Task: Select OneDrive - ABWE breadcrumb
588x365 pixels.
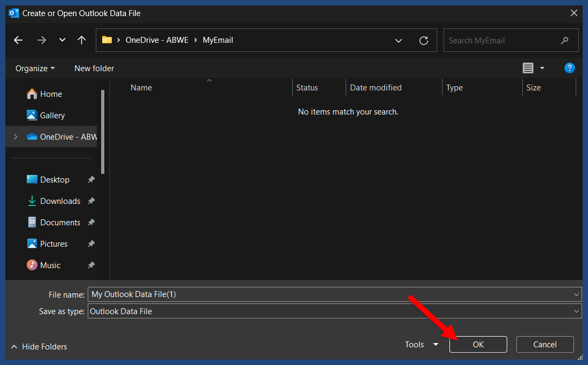Action: tap(157, 40)
